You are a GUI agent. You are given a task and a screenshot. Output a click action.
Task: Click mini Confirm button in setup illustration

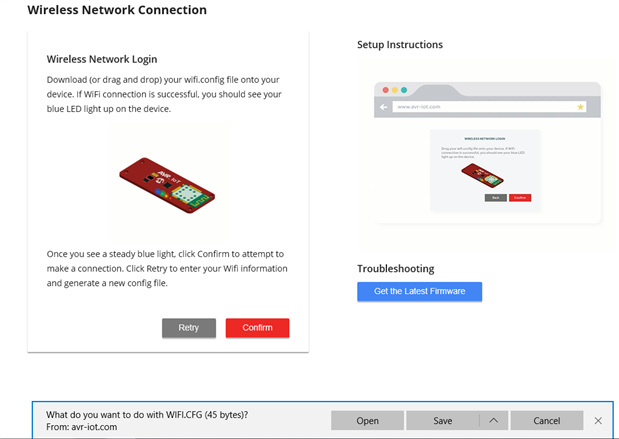520,198
